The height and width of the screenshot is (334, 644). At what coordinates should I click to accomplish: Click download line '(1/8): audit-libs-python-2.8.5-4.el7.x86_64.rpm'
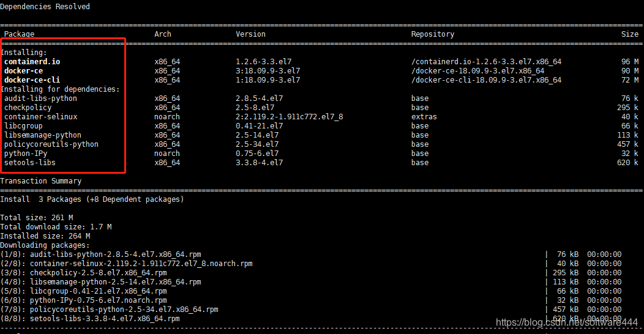click(x=100, y=254)
